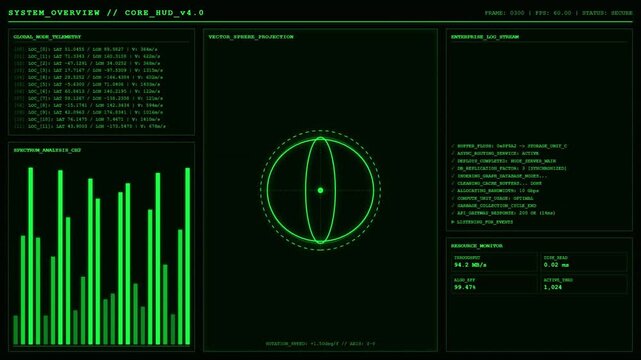Select the LOC_[7] telemetry row
This screenshot has height=360, width=641.
[88, 98]
